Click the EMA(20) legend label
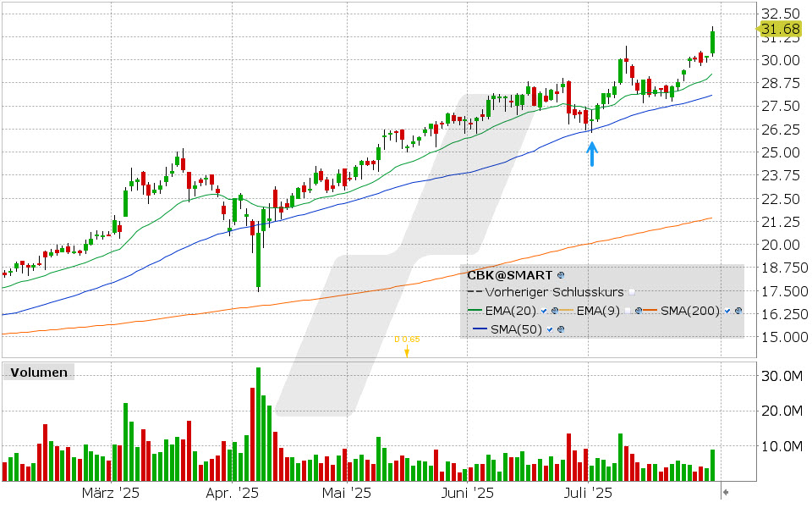This screenshot has height=508, width=812. coord(510,311)
